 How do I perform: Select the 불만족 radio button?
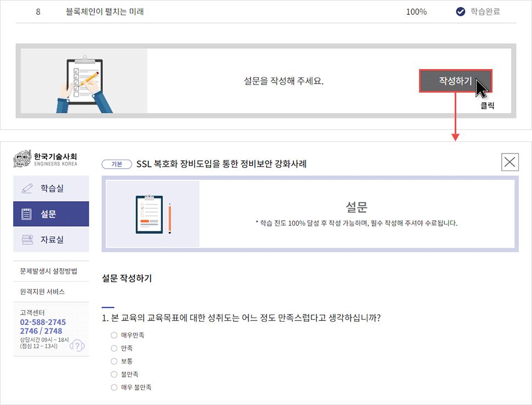tap(114, 374)
